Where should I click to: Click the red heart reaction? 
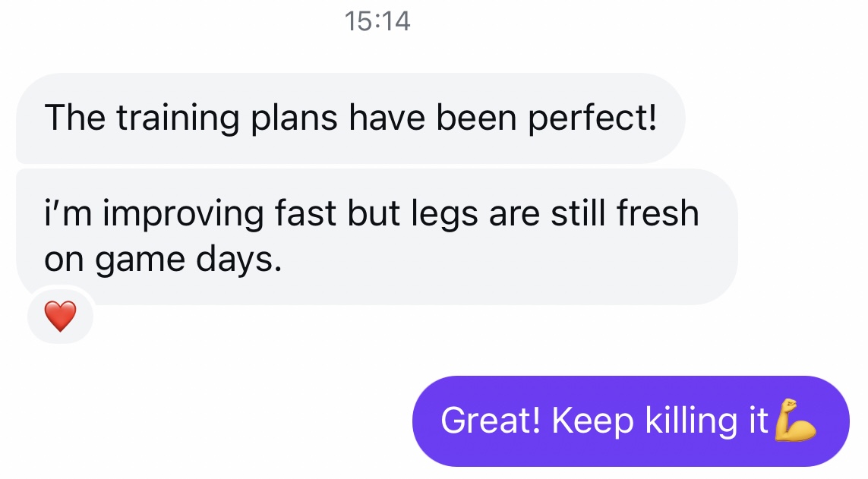point(60,316)
